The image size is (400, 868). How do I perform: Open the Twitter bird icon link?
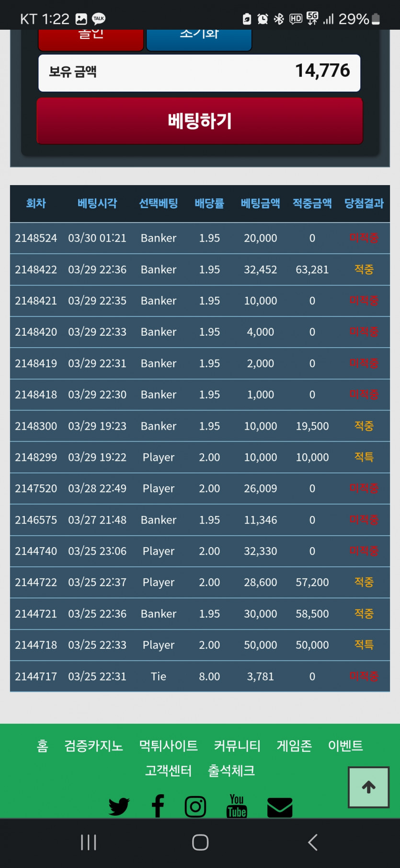[119, 807]
